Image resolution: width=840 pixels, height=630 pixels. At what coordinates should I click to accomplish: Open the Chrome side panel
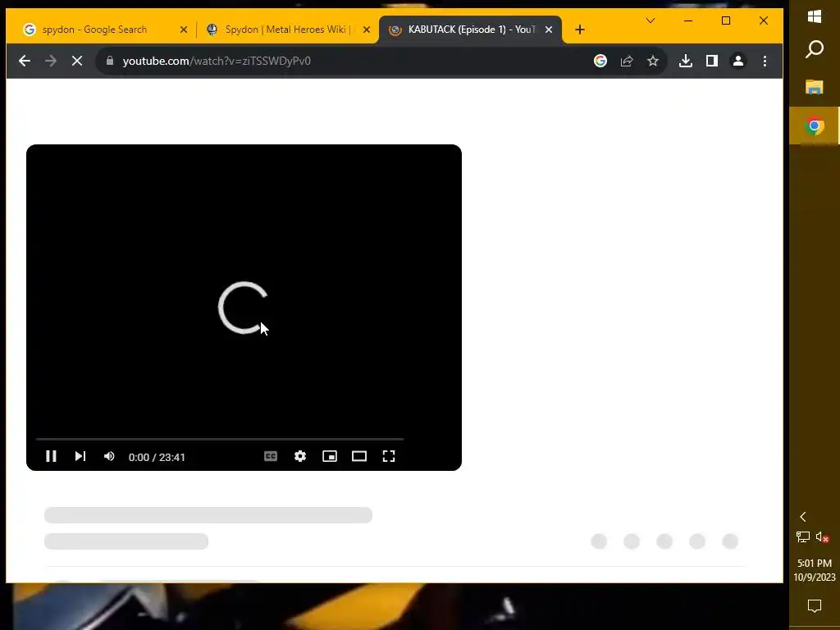(x=712, y=61)
